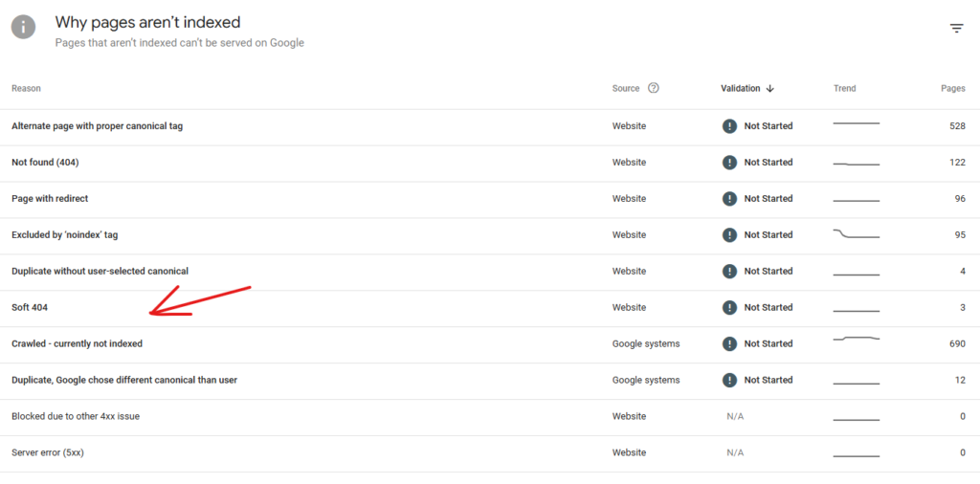Click the Reason column header
The height and width of the screenshot is (484, 980).
26,89
